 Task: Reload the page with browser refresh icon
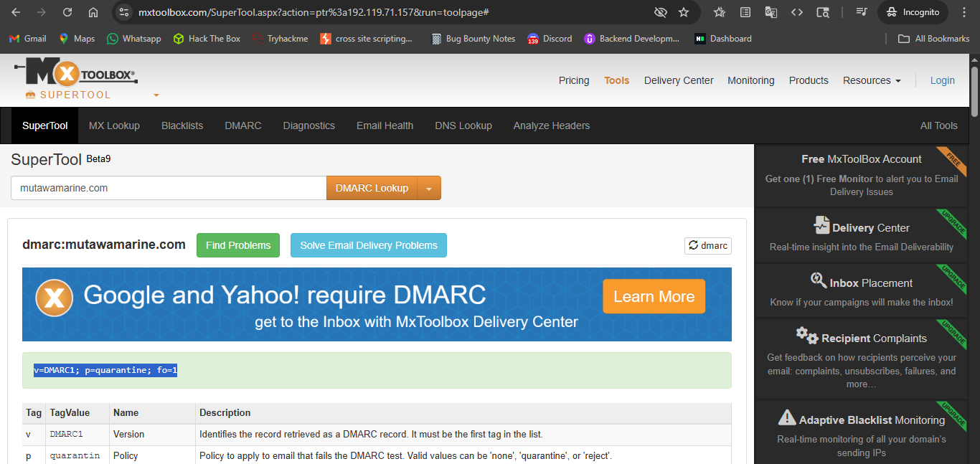pos(67,12)
